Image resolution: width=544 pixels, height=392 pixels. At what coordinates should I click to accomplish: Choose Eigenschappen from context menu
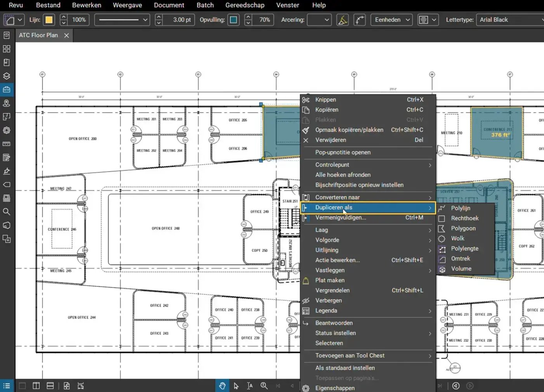point(368,388)
